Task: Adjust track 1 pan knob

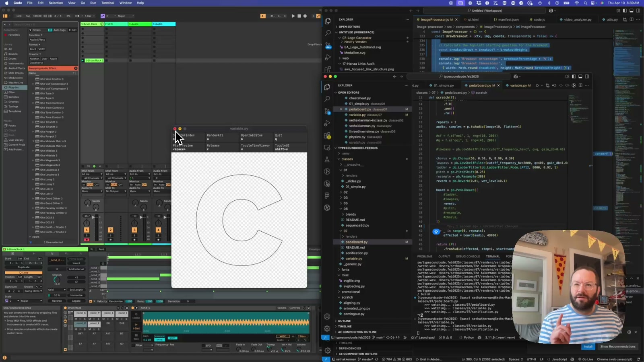Action: coord(87,222)
